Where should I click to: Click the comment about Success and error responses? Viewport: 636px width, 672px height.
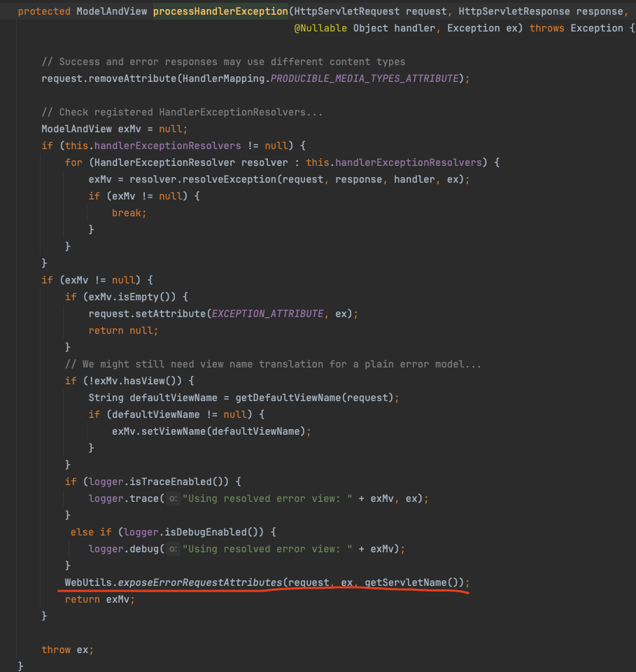(223, 62)
